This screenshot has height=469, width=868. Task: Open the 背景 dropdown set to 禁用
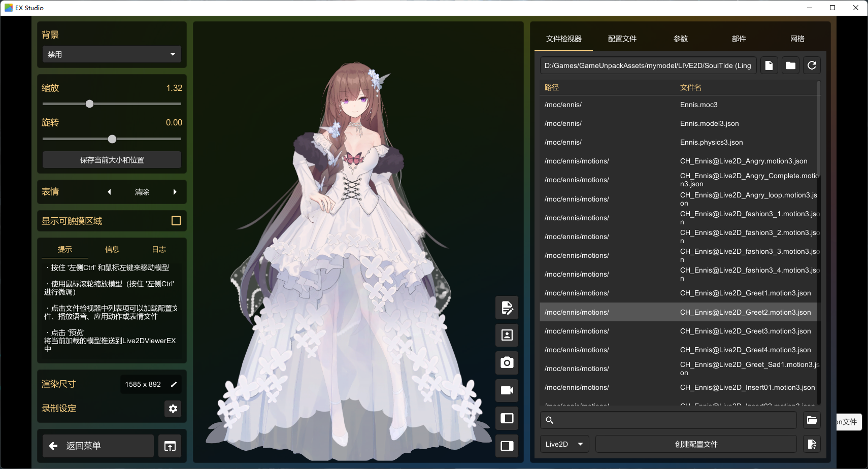(x=112, y=54)
